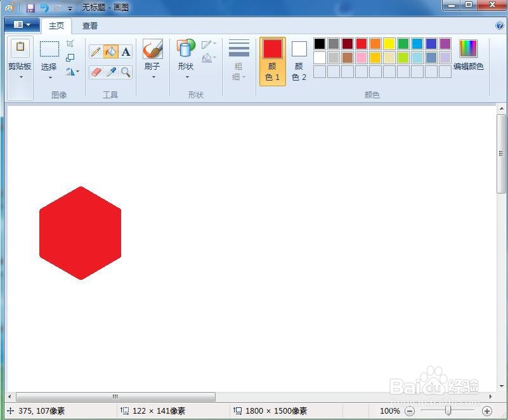Click the horizontal scrollbar thumb
The image size is (508, 420).
pos(115,397)
